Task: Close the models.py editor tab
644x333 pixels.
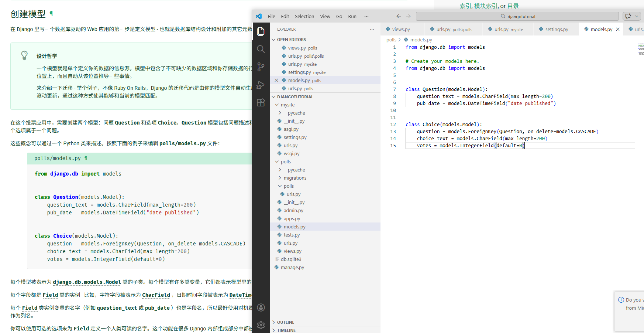Action: pos(618,29)
